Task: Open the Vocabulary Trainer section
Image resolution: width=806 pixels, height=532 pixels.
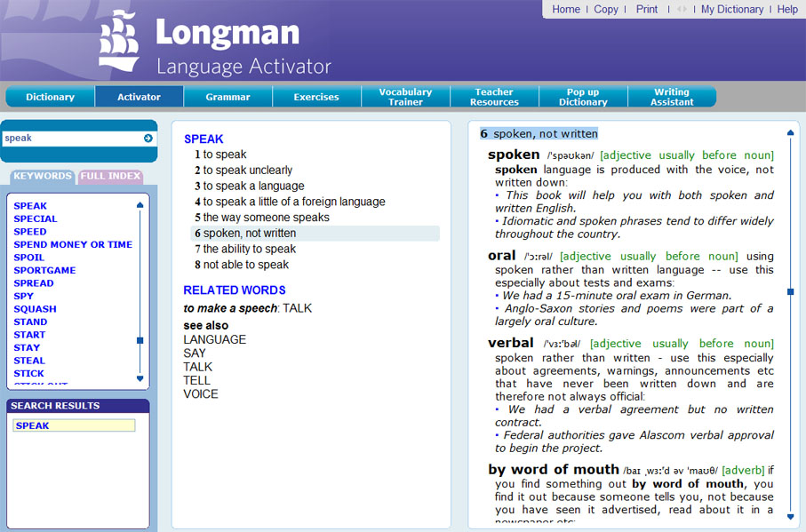Action: 405,97
